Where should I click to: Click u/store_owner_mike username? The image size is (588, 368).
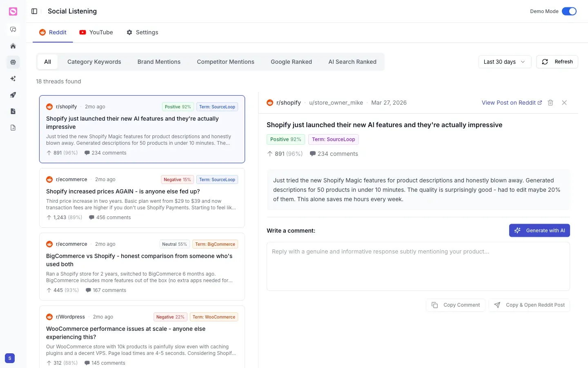(x=336, y=103)
